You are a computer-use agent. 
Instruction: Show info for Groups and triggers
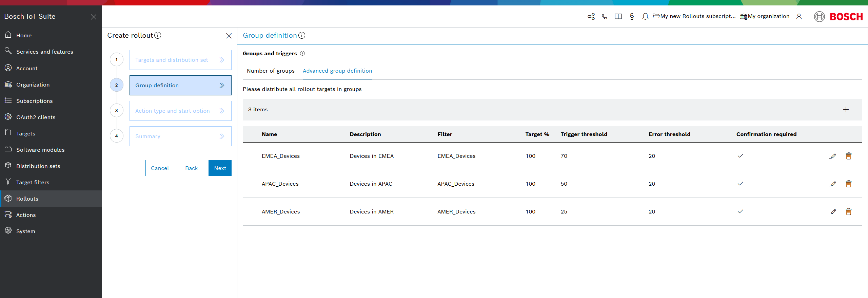tap(302, 54)
